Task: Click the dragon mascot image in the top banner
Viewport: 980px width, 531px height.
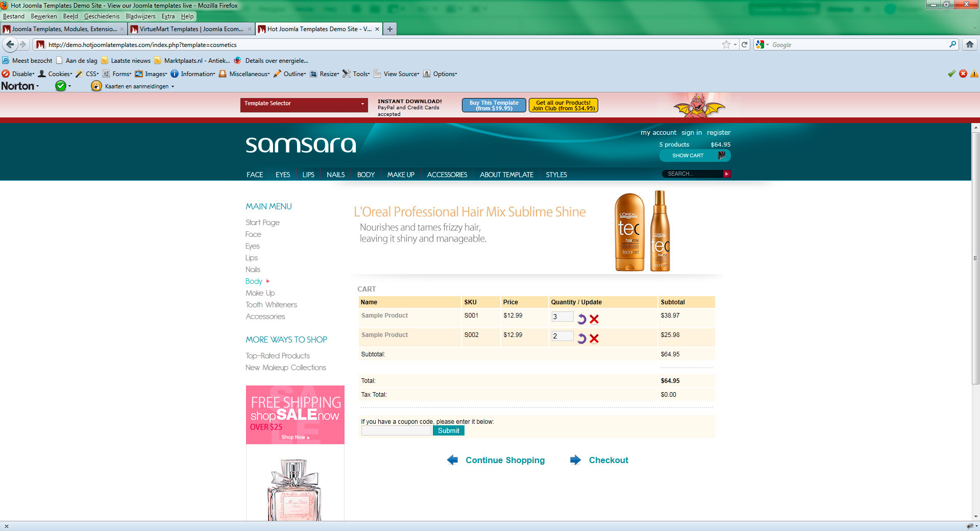Action: (x=699, y=106)
